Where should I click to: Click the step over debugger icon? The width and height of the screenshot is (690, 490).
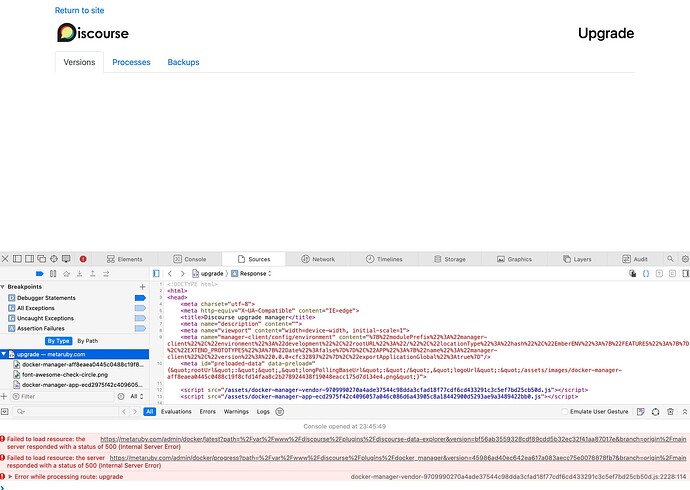[x=66, y=274]
